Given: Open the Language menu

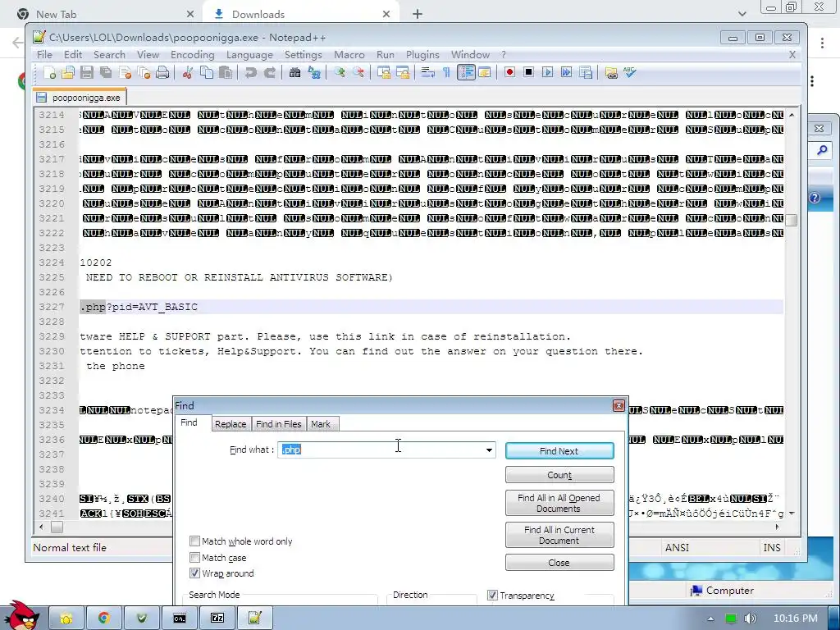Looking at the screenshot, I should coord(249,55).
